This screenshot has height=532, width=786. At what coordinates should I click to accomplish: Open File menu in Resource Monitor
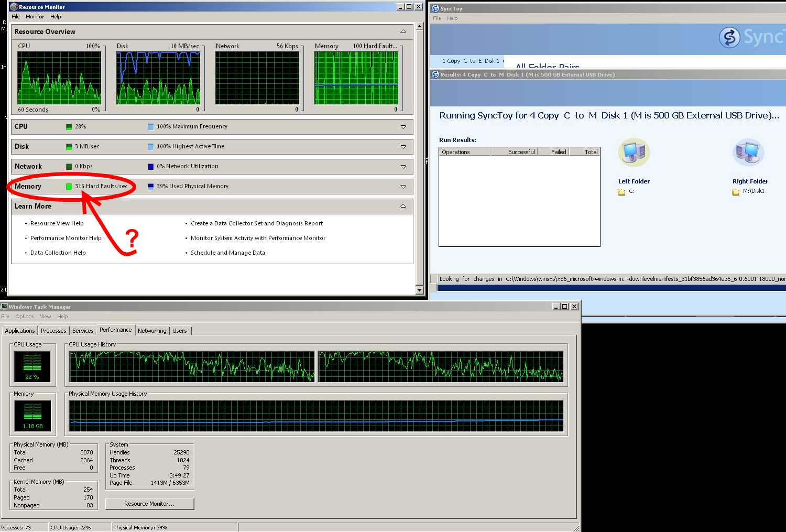(x=16, y=17)
